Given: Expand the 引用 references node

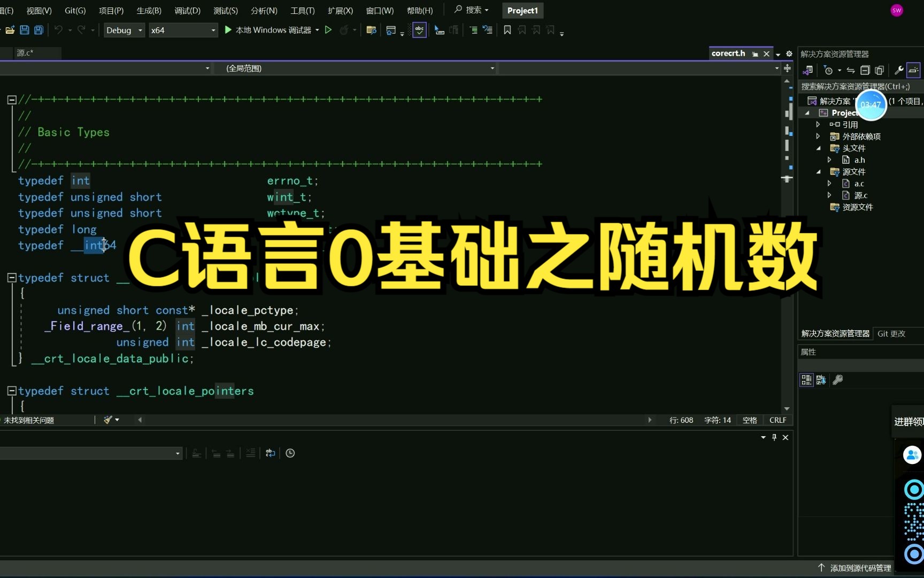Looking at the screenshot, I should [818, 125].
